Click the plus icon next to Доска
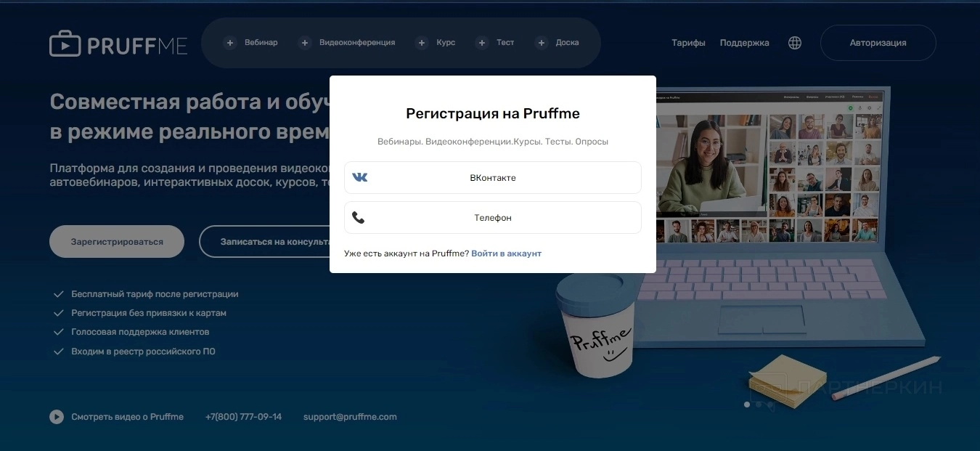980x451 pixels. 541,43
